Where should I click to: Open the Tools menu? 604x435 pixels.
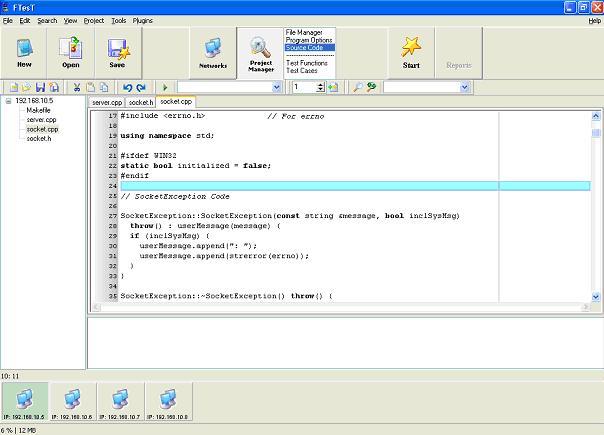click(x=119, y=20)
